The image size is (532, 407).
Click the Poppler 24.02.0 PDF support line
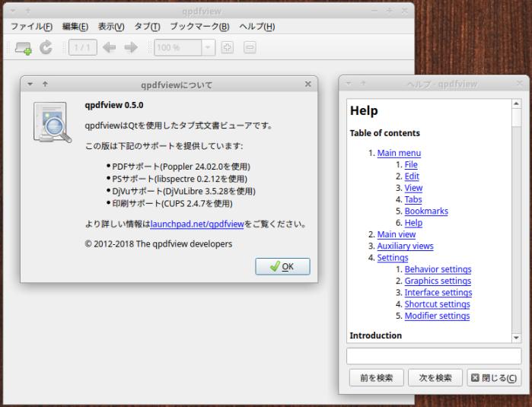coord(181,167)
